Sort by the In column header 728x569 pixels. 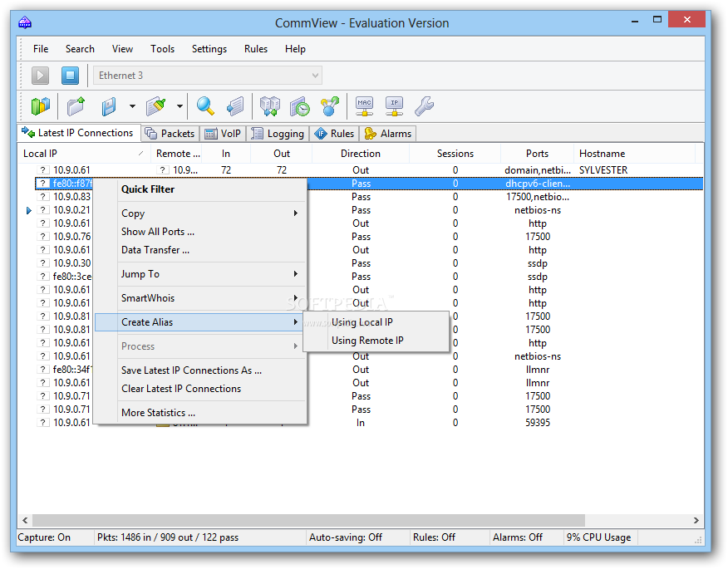[x=226, y=154]
